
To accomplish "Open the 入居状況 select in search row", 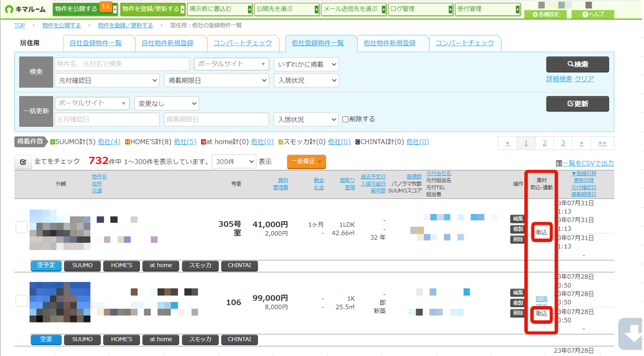I will click(306, 80).
